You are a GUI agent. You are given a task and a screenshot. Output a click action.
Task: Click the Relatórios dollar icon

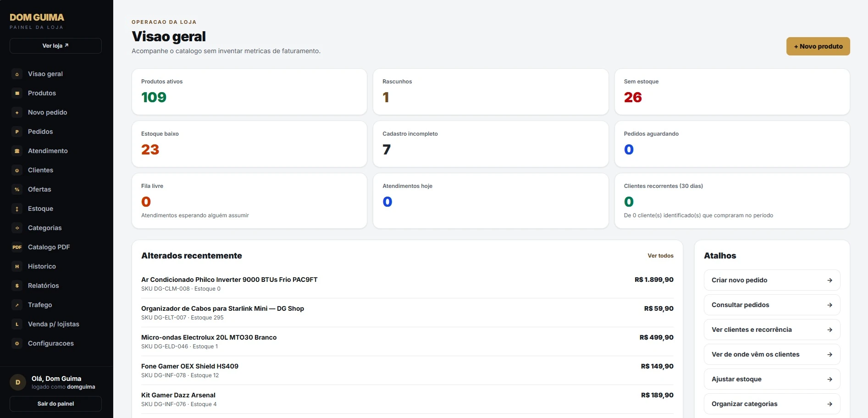click(x=17, y=286)
